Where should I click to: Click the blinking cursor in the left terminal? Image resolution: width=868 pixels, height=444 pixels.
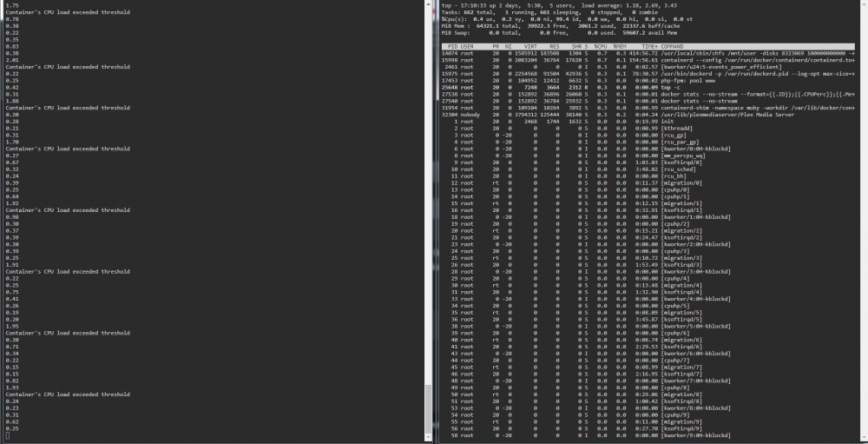pyautogui.click(x=7, y=435)
